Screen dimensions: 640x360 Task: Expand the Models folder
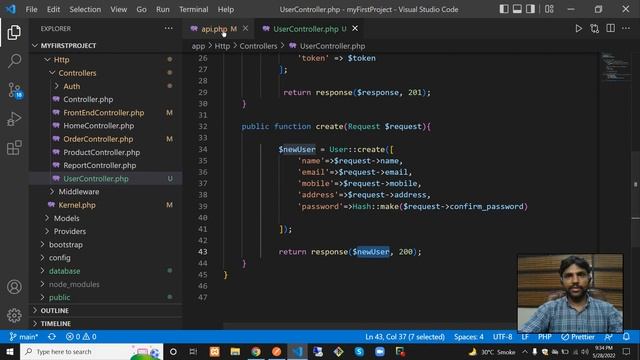106,218
